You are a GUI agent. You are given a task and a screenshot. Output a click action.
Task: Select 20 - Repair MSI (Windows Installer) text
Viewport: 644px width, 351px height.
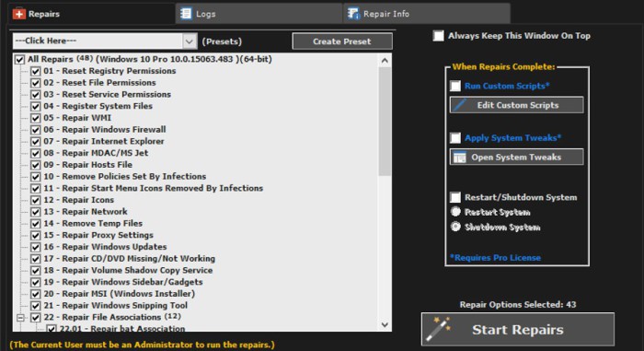pyautogui.click(x=119, y=294)
